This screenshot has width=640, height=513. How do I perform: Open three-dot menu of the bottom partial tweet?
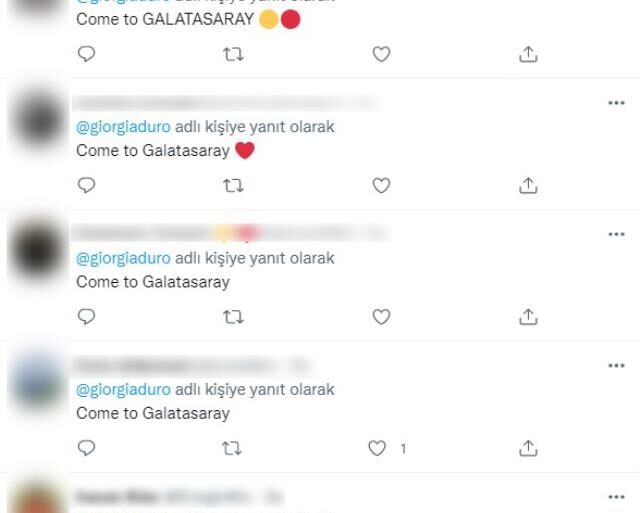[x=616, y=497]
